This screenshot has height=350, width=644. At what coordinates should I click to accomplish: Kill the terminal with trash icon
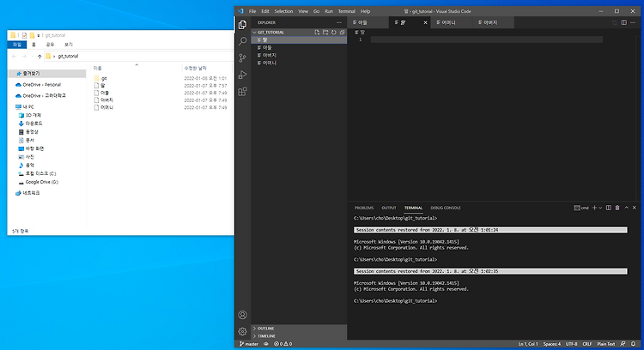pos(617,208)
